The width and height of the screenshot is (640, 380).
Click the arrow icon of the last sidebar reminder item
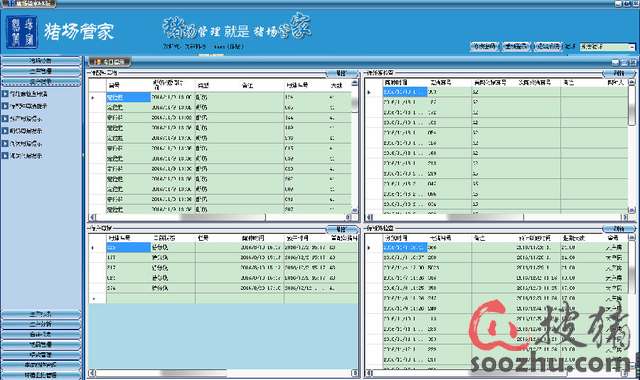[5, 156]
